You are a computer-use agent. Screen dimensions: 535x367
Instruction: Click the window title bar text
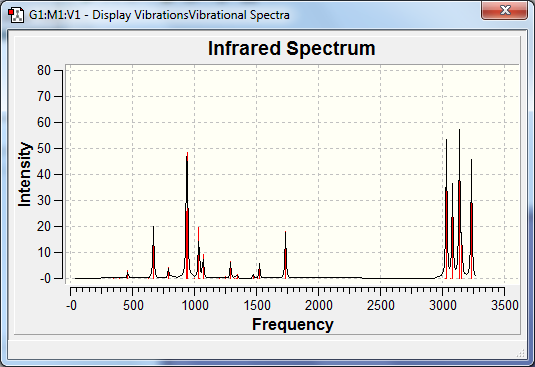(159, 15)
